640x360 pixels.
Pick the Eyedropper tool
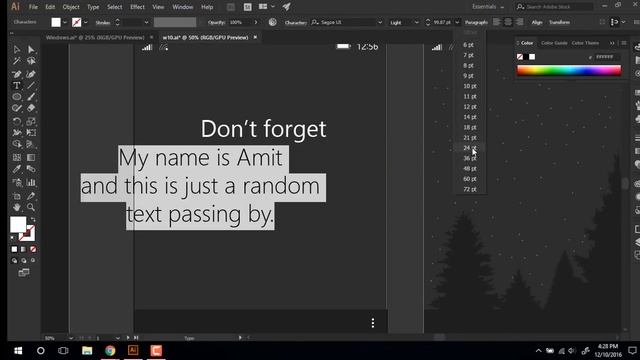[x=17, y=169]
